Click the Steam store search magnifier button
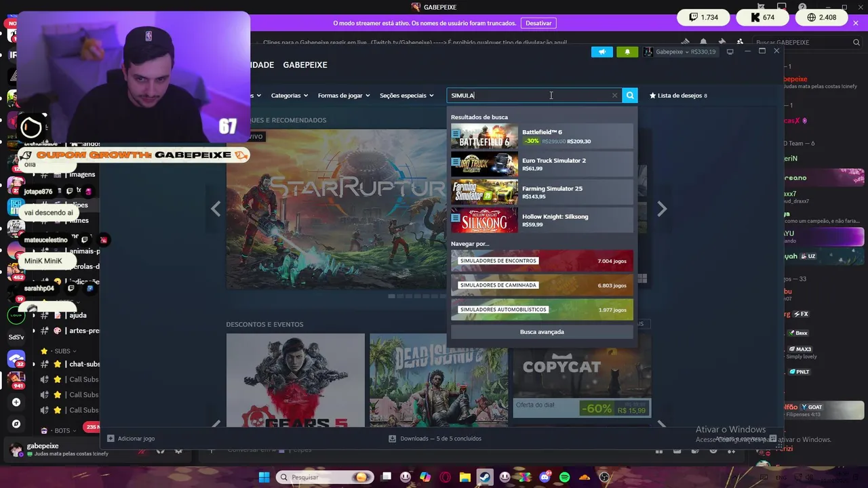Screen dimensions: 868x488 630,96
